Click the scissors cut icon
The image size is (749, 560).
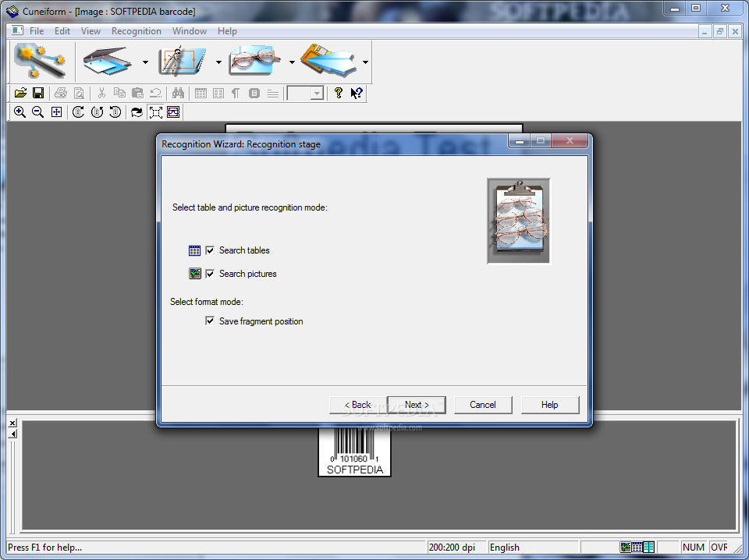[101, 93]
